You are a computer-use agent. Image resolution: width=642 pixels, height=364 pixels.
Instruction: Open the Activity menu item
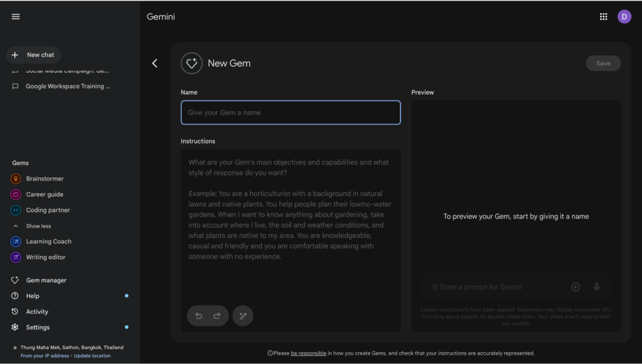point(37,311)
